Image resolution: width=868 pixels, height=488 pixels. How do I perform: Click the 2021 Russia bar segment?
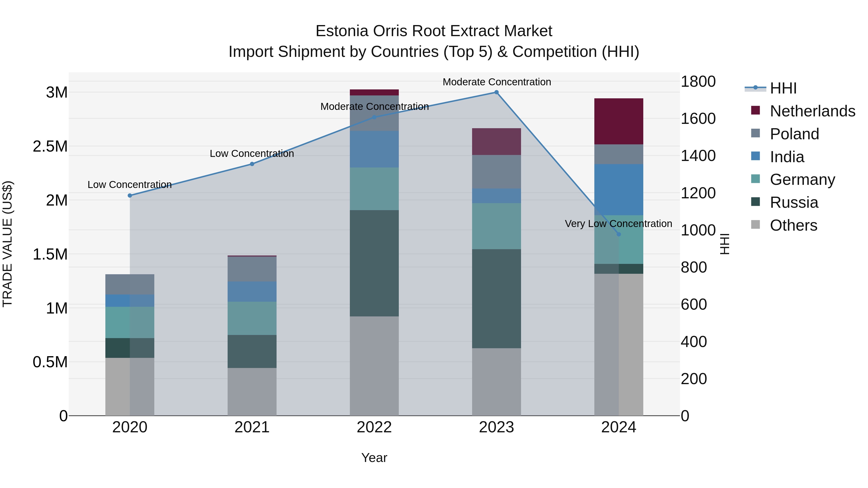point(252,352)
